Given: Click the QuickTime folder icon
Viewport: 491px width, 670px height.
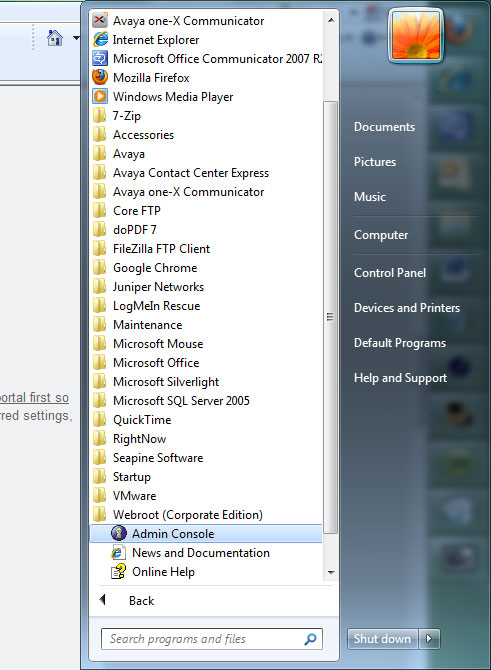Looking at the screenshot, I should tap(100, 420).
